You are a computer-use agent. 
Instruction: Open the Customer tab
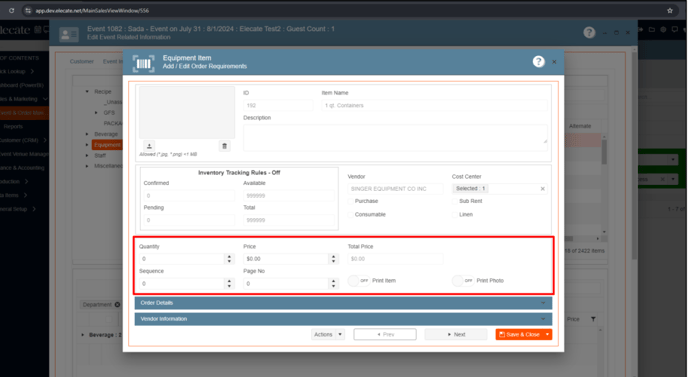[82, 61]
